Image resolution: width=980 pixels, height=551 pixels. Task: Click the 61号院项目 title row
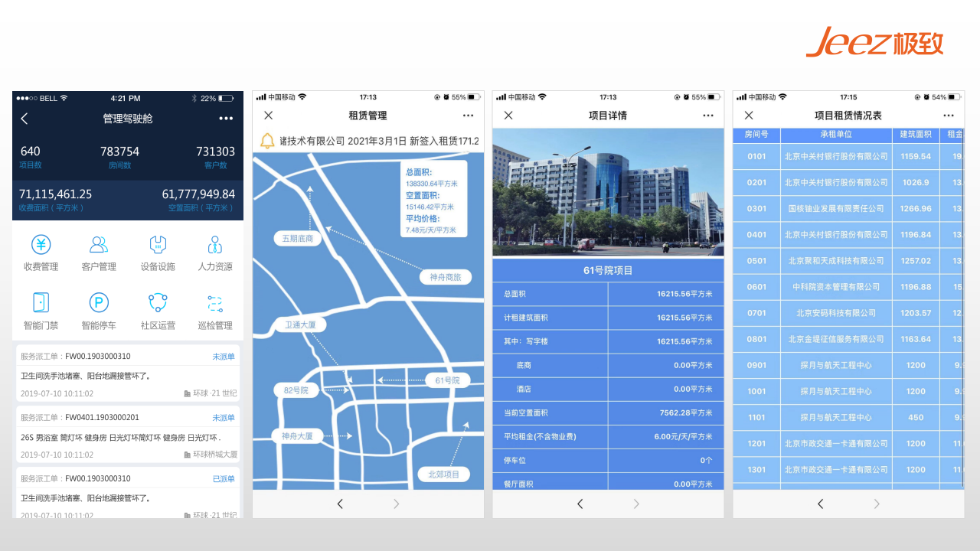608,271
